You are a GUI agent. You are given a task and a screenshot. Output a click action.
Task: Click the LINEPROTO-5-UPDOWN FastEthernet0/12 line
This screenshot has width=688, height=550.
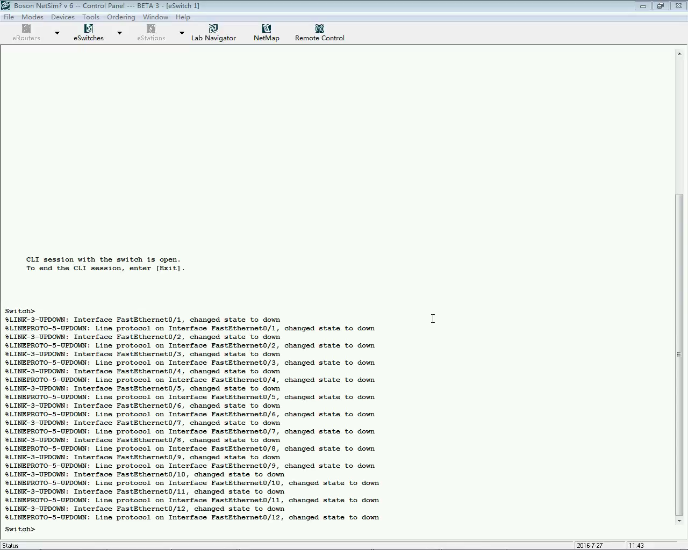192,518
